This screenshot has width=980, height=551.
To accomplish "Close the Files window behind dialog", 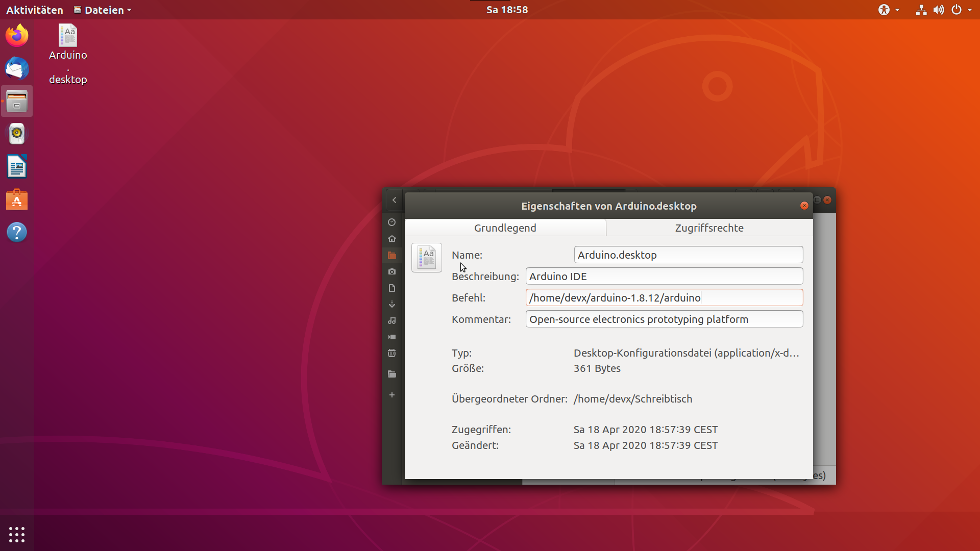I will pos(827,200).
